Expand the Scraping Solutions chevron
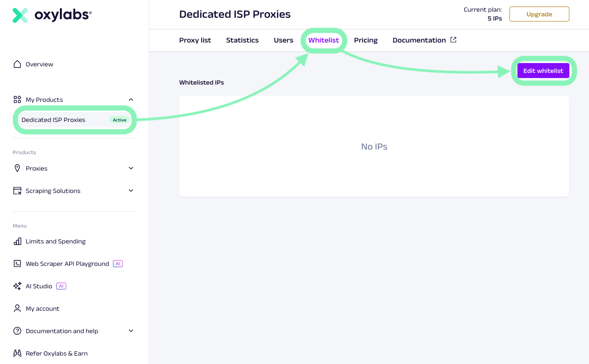Viewport: 589px width, 364px height. pos(131,191)
